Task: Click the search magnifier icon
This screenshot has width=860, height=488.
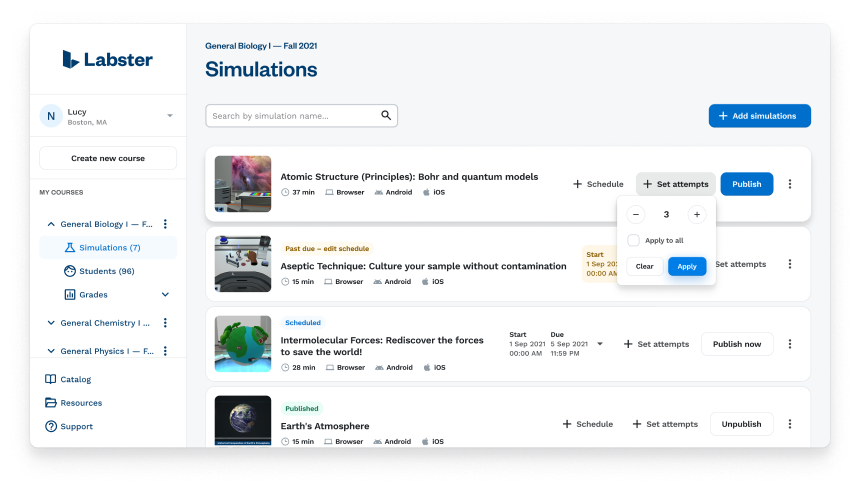Action: click(x=386, y=116)
